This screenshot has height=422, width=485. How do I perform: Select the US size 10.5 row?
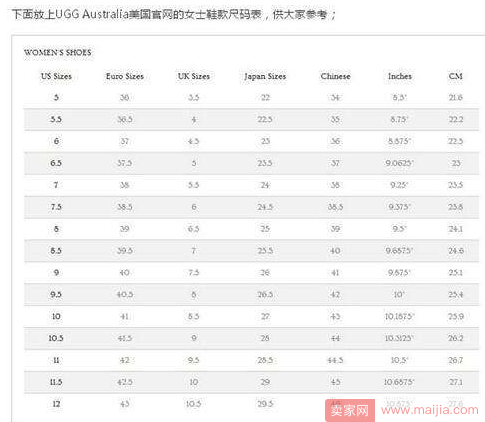pyautogui.click(x=251, y=338)
